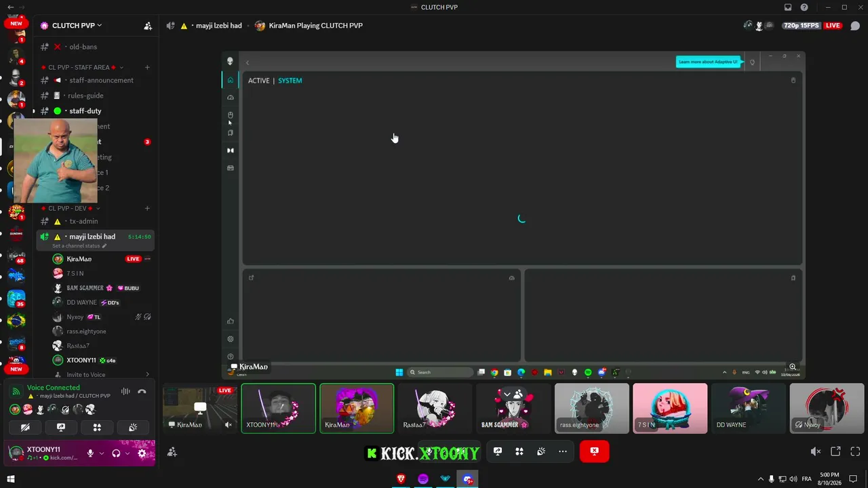Click the system tray volume icon
868x488 pixels.
(793, 479)
